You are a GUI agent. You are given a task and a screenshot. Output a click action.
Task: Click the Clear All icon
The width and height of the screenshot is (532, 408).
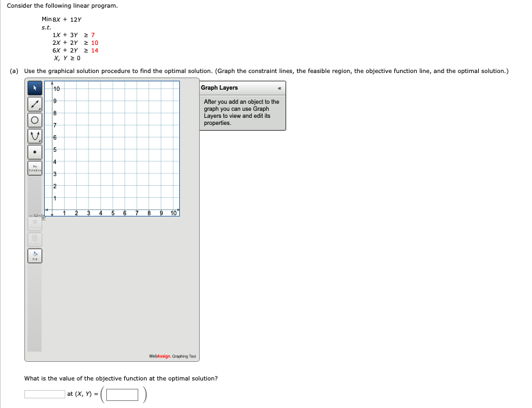(35, 223)
